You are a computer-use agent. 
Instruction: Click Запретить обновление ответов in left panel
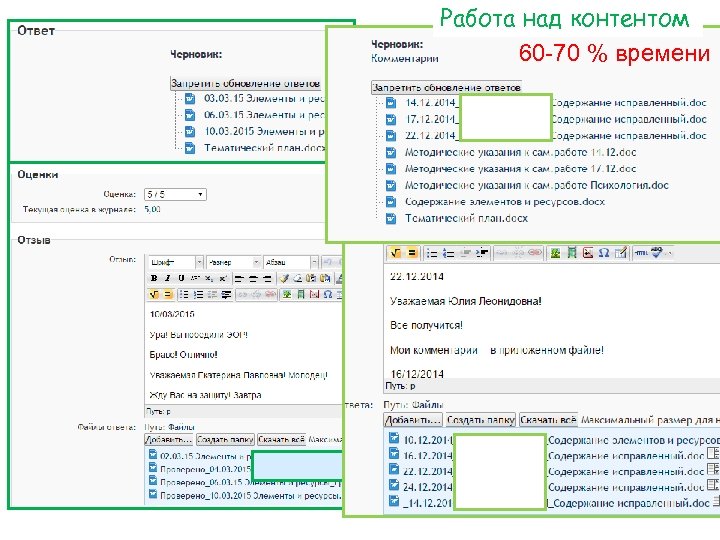tap(246, 83)
